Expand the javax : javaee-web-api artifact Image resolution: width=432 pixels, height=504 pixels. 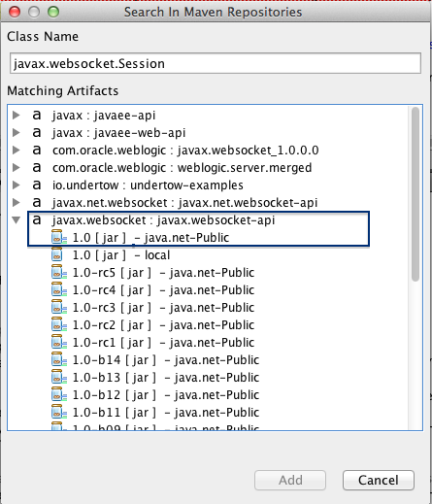click(17, 133)
